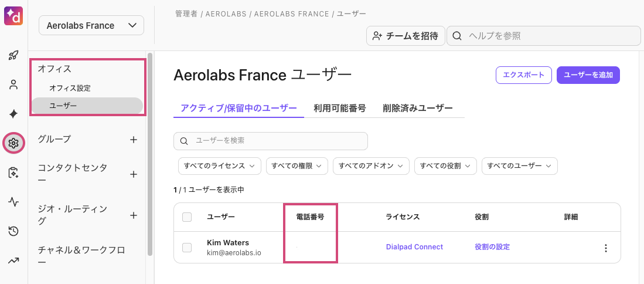Switch to the 削除済みユーザー tab
Image resolution: width=644 pixels, height=284 pixels.
tap(417, 108)
